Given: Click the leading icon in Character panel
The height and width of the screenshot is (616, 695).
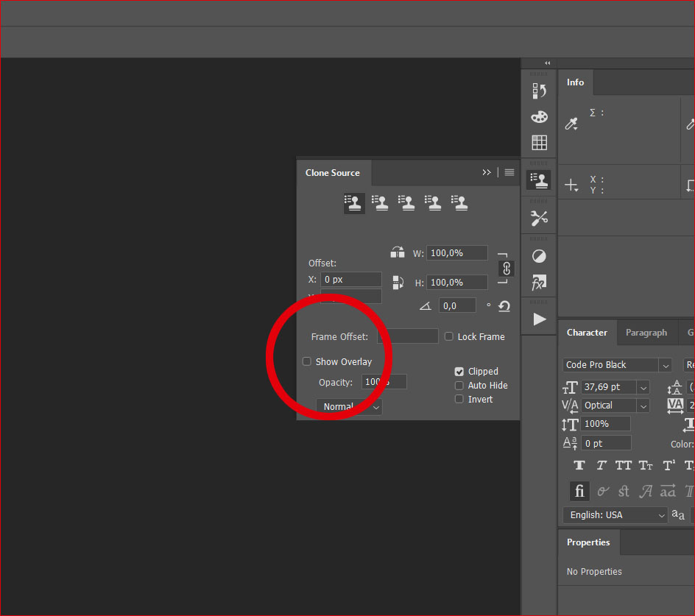Looking at the screenshot, I should coord(675,387).
